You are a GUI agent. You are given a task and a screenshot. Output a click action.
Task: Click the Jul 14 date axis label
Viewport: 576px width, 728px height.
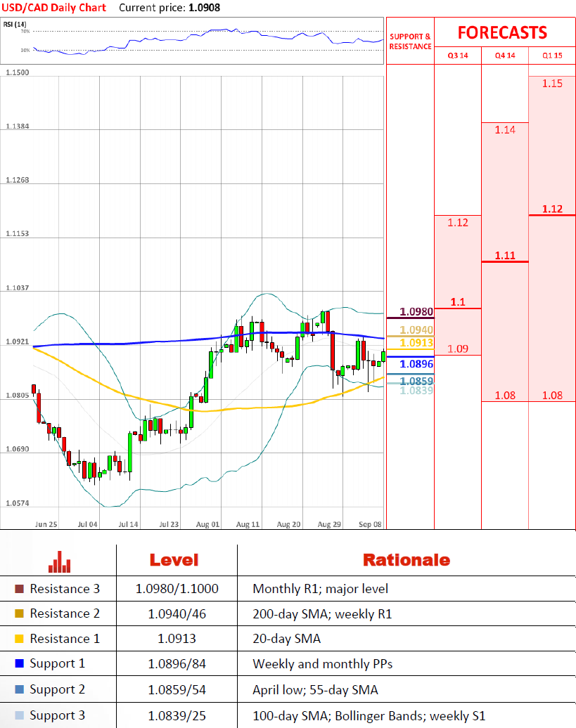128,524
